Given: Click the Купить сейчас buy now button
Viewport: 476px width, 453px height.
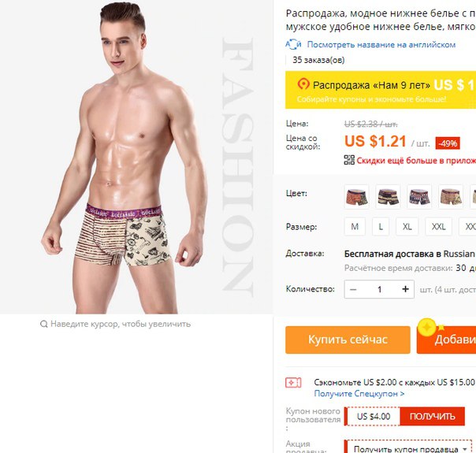Looking at the screenshot, I should [x=348, y=340].
